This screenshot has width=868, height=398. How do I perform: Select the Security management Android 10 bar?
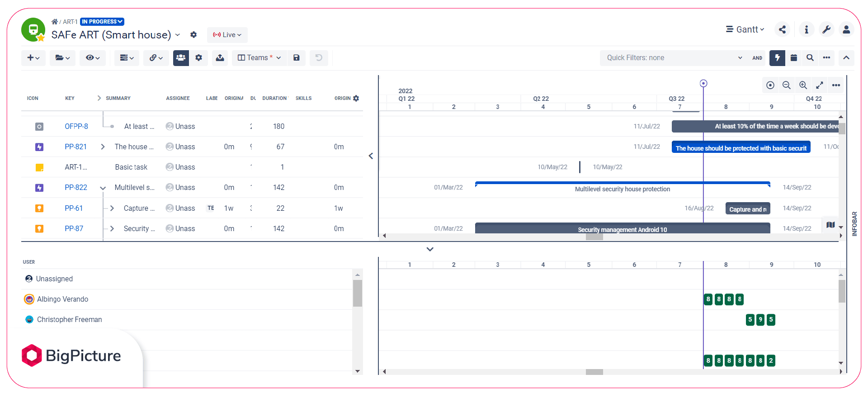(623, 228)
